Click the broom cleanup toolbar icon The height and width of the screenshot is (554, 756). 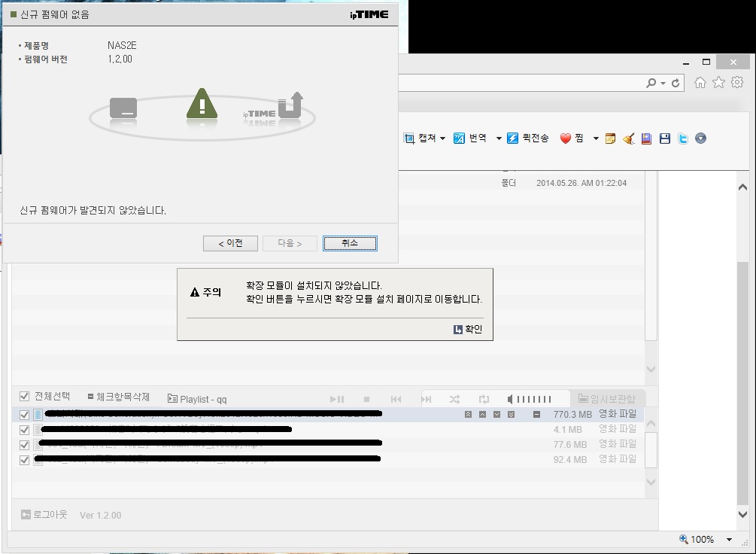coord(628,138)
